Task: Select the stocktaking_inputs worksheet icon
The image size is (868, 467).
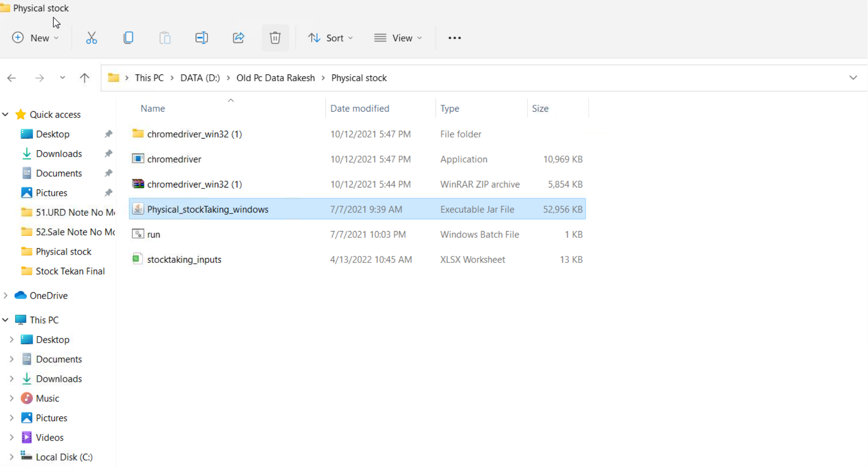Action: point(137,259)
